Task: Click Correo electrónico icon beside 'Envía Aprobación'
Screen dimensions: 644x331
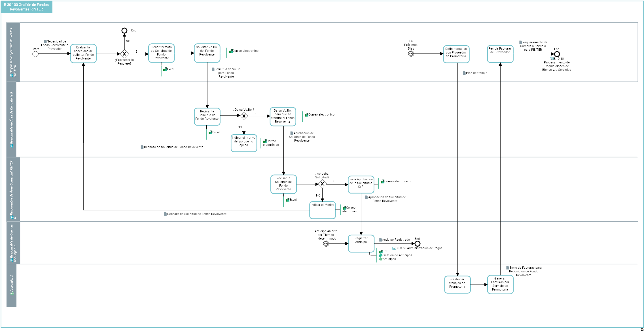Action: [x=382, y=181]
